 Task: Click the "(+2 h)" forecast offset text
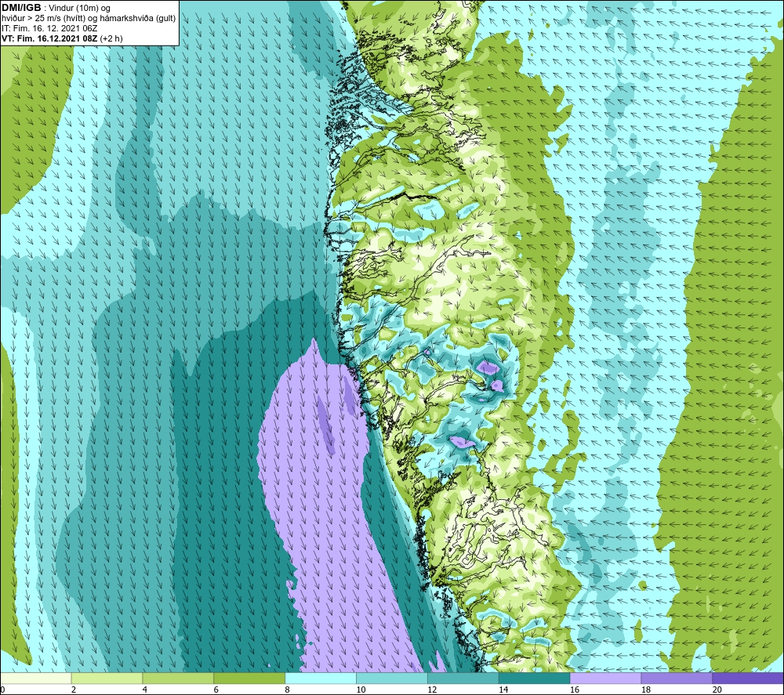click(x=111, y=38)
